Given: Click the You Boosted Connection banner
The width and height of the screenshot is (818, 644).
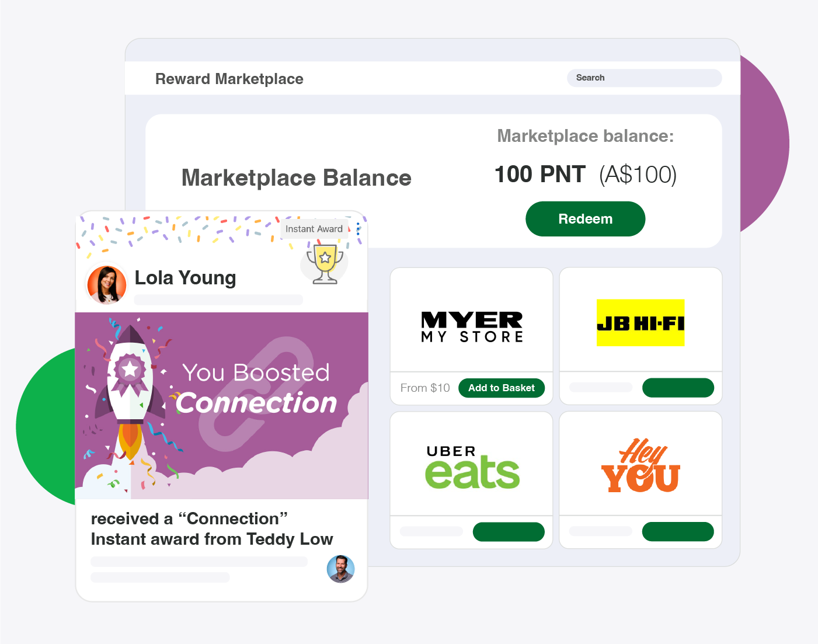Looking at the screenshot, I should click(222, 406).
